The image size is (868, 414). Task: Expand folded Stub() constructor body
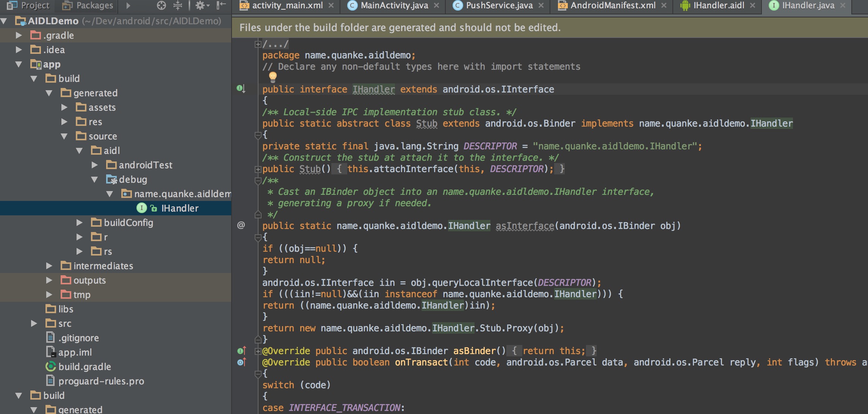[258, 169]
